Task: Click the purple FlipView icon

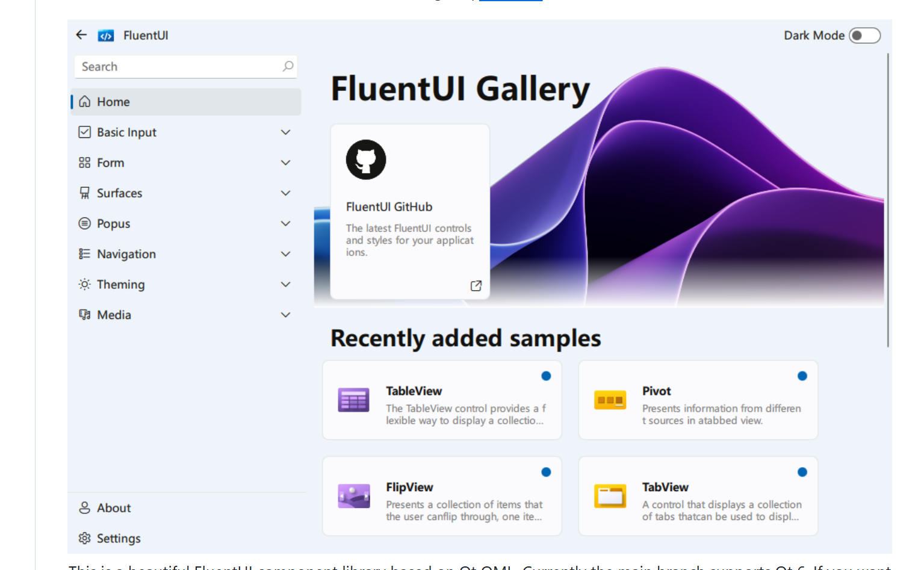Action: pyautogui.click(x=354, y=496)
